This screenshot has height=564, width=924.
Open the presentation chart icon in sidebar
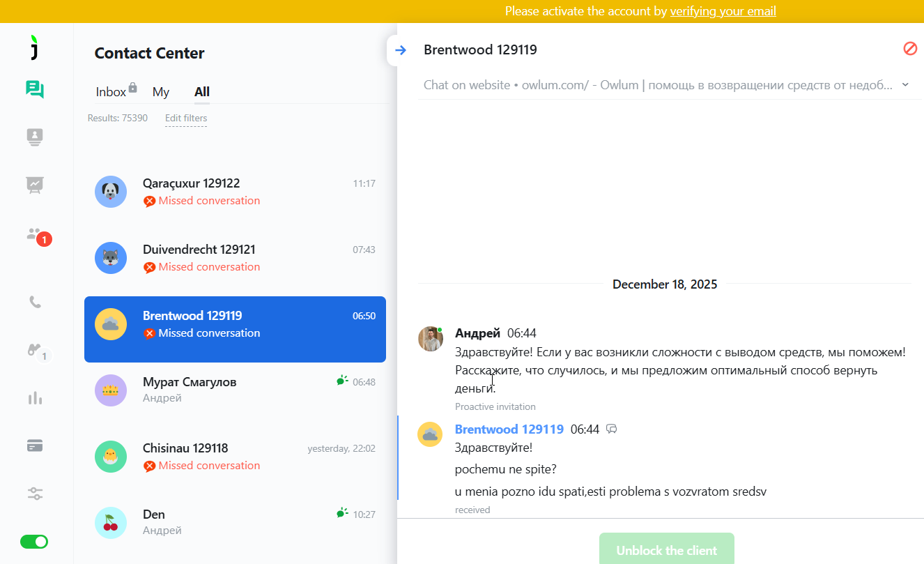pos(35,185)
